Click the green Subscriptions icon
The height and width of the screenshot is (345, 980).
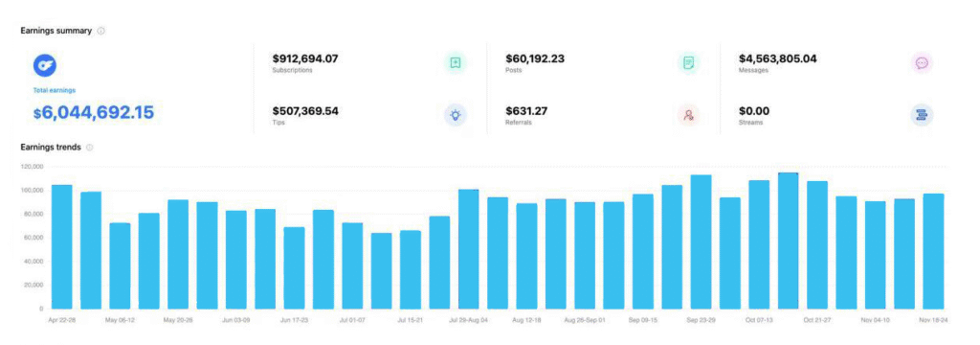(x=456, y=62)
